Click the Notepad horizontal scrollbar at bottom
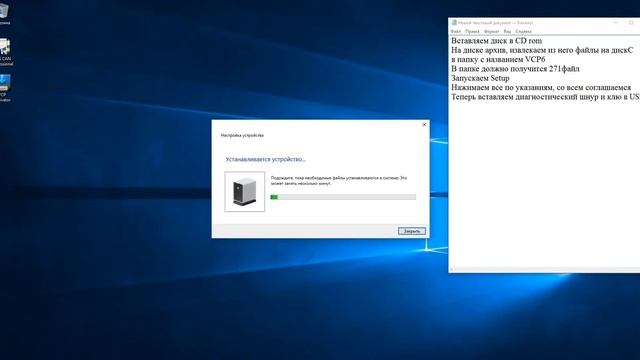 point(545,270)
